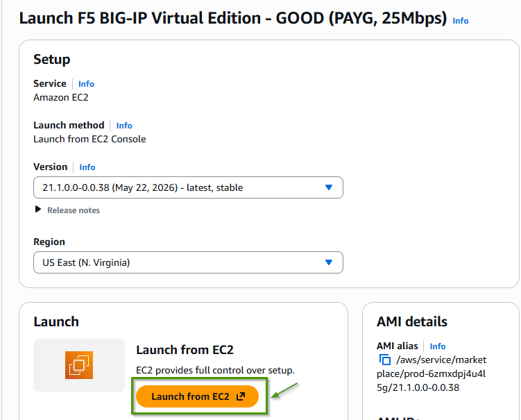Click the 'Launch from EC2' subheading text
This screenshot has width=521, height=420.
pyautogui.click(x=185, y=350)
